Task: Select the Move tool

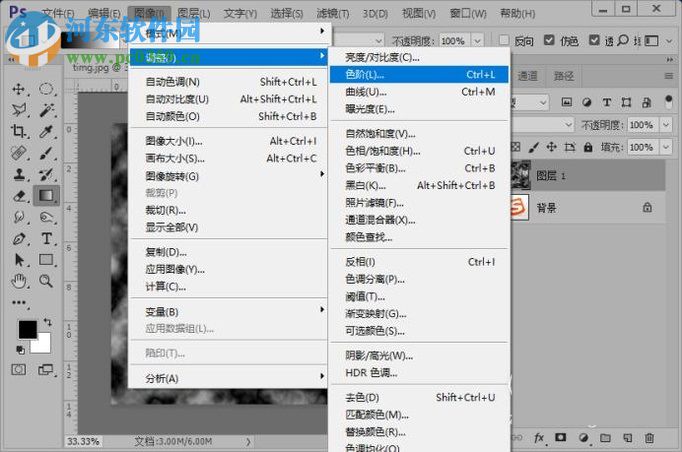Action: pyautogui.click(x=18, y=89)
